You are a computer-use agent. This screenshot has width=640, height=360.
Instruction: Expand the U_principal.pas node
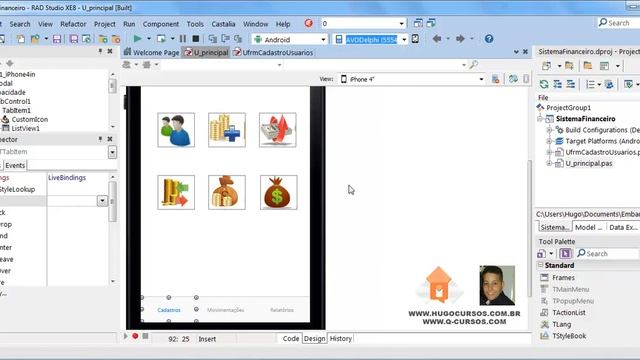(x=549, y=163)
